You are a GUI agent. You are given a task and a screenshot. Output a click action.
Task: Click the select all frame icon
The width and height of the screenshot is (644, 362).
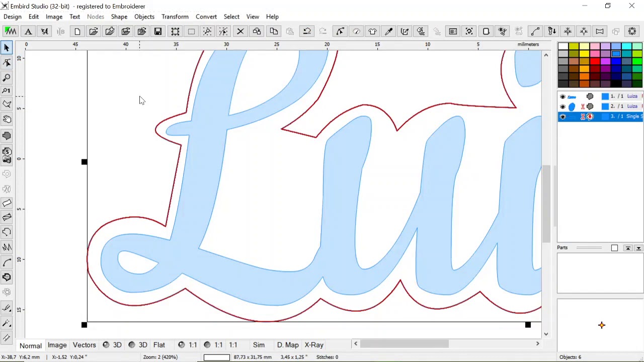[175, 31]
